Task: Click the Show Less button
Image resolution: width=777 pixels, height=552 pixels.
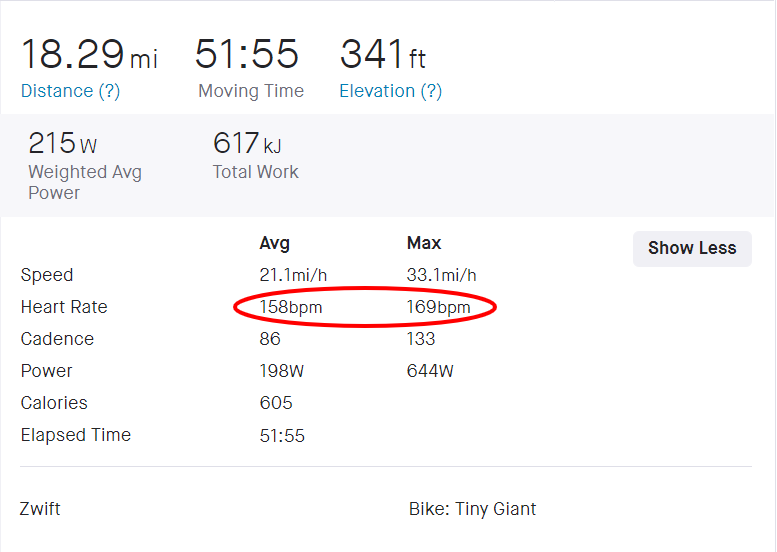Action: [692, 248]
